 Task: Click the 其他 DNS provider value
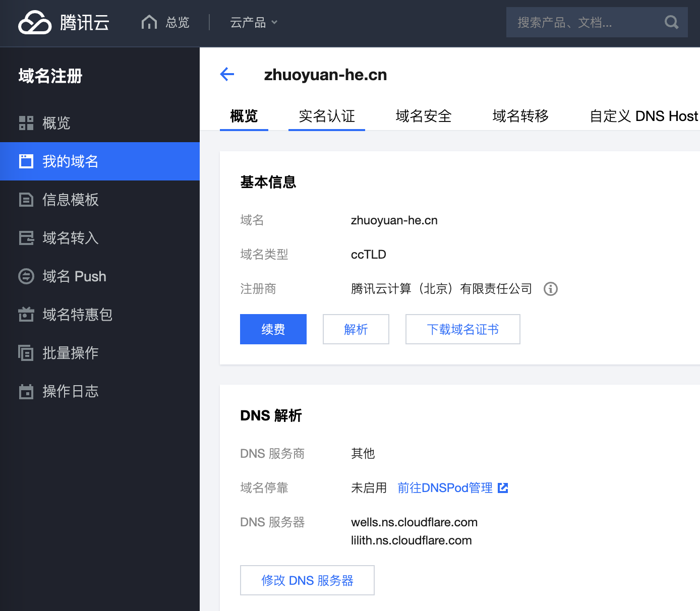363,454
